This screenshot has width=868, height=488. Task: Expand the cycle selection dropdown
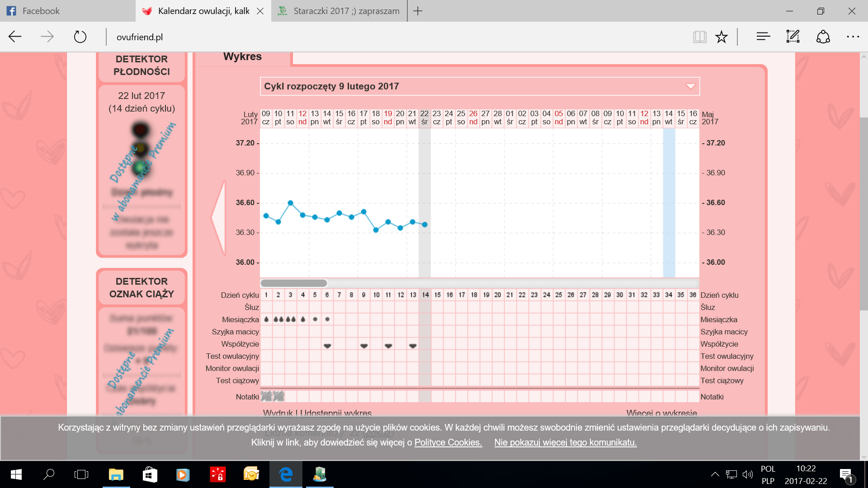click(690, 86)
